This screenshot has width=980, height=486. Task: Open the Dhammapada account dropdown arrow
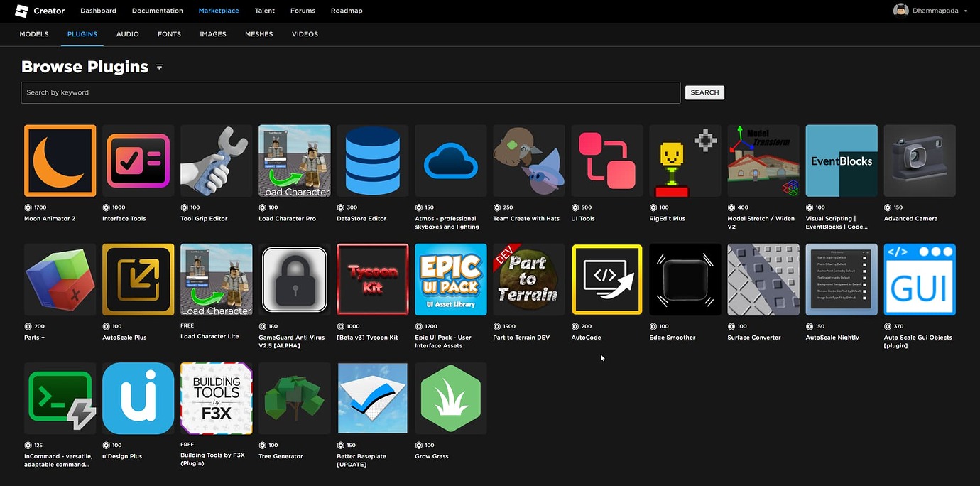[966, 11]
